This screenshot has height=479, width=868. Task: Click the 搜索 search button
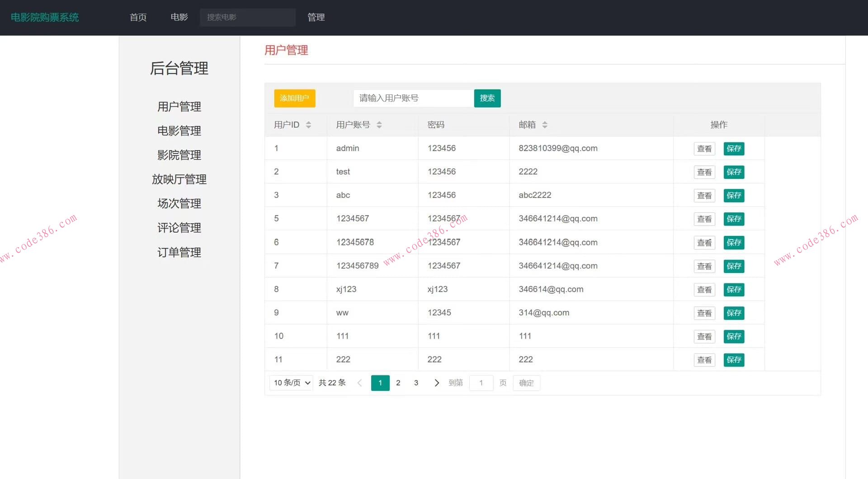[487, 98]
